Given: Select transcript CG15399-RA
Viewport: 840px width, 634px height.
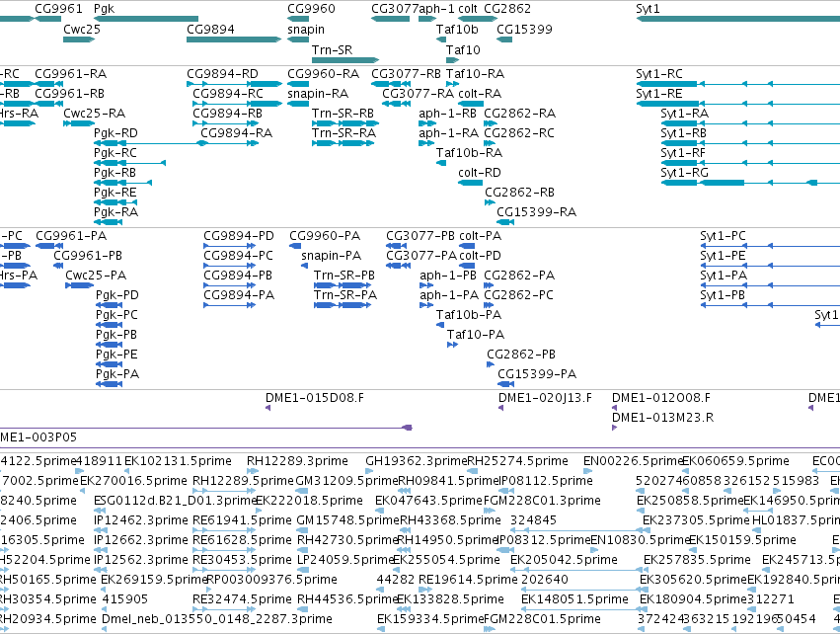Looking at the screenshot, I should pyautogui.click(x=536, y=212).
